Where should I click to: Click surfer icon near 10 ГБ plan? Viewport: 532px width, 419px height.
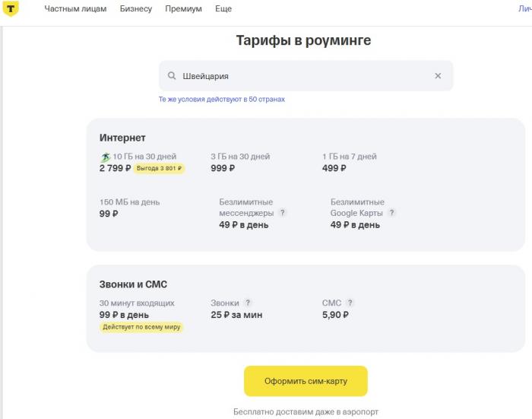tap(106, 157)
